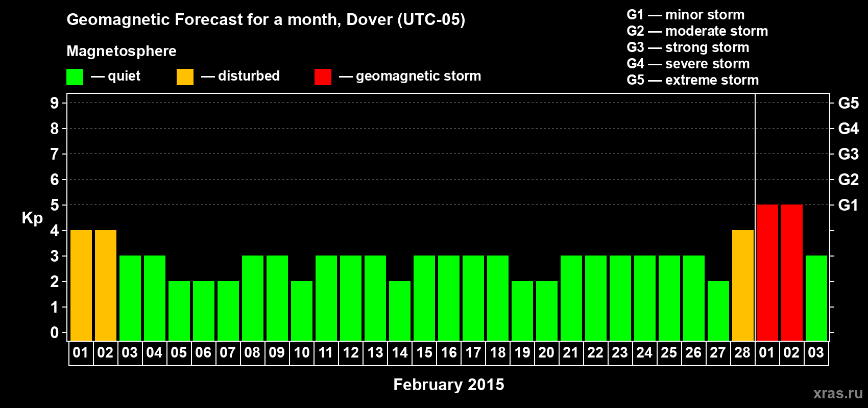Viewport: 868px width, 408px height.
Task: Click 'G4 — severe storm' legend line
Action: click(x=688, y=64)
